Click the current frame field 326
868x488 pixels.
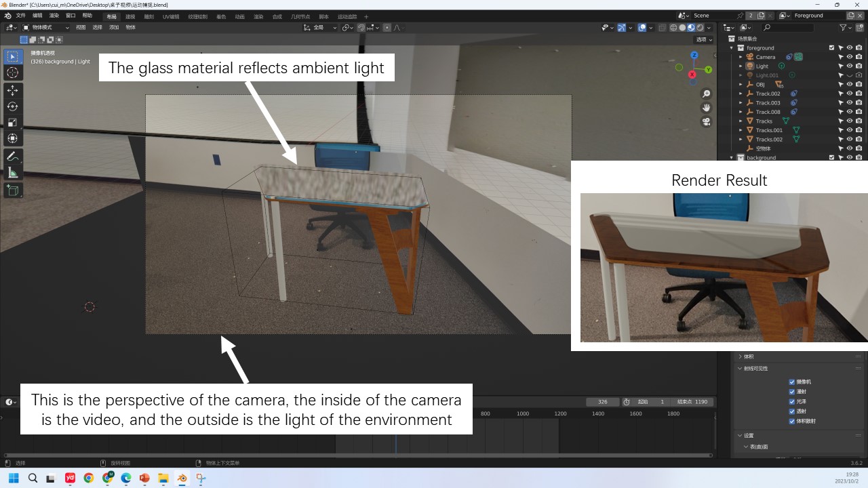[603, 402]
